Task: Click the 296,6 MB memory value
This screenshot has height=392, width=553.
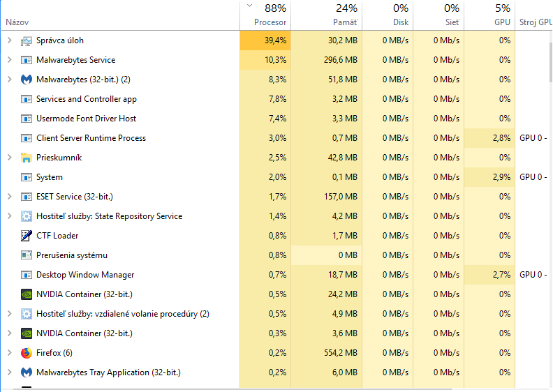Action: (x=341, y=60)
